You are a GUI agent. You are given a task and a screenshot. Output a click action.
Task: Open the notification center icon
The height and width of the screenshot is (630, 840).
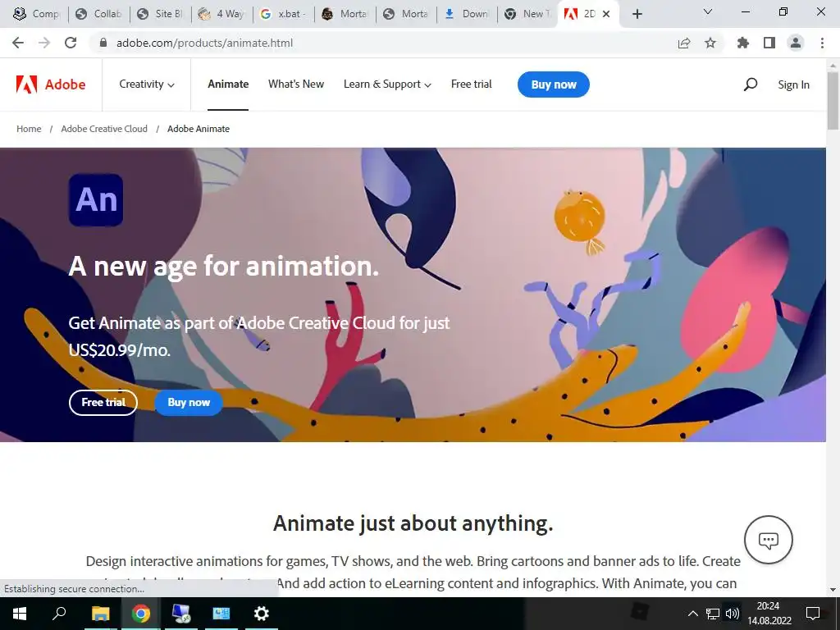pyautogui.click(x=813, y=614)
